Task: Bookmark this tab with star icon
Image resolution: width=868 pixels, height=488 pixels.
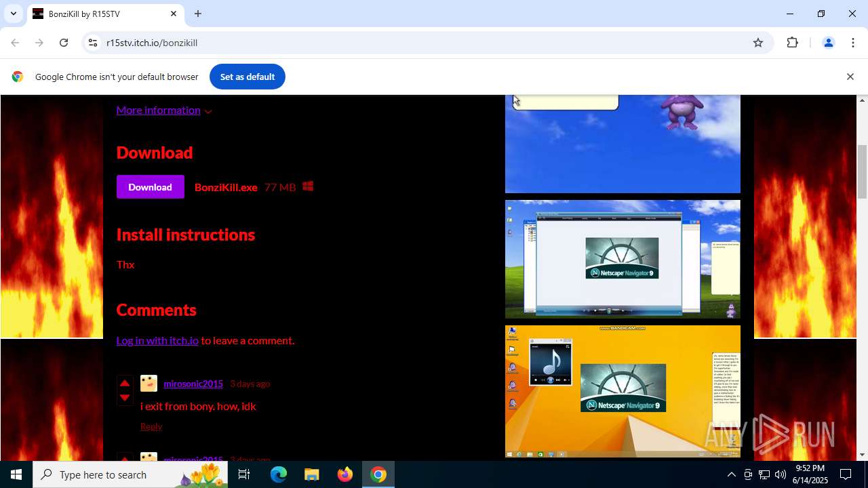Action: point(758,43)
